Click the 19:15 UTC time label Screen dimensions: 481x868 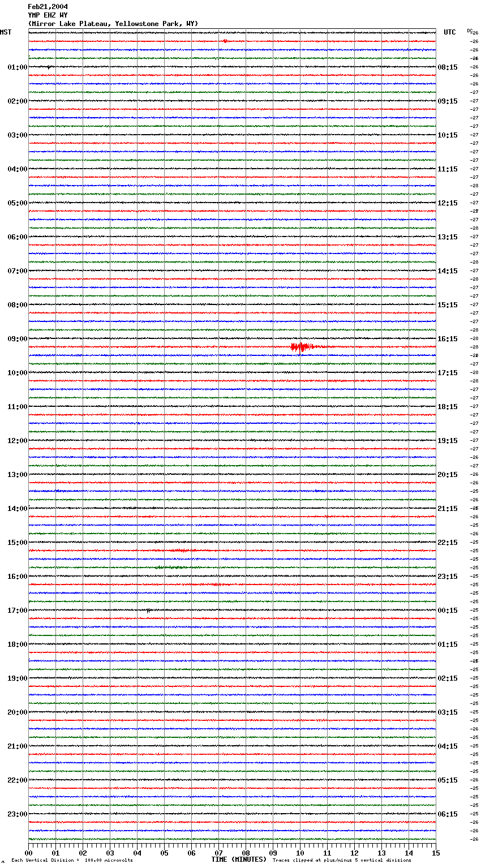coord(448,441)
